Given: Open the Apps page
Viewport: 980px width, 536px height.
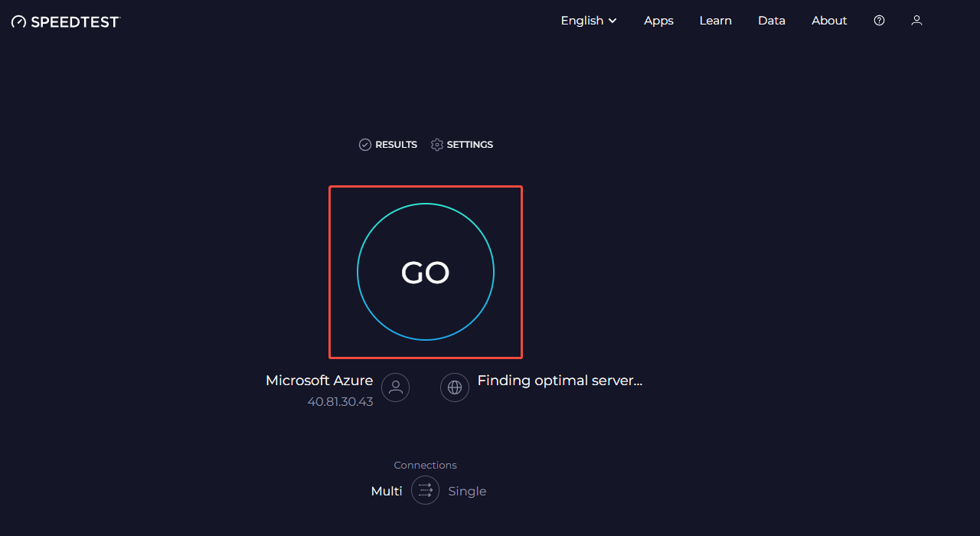Looking at the screenshot, I should pyautogui.click(x=658, y=21).
